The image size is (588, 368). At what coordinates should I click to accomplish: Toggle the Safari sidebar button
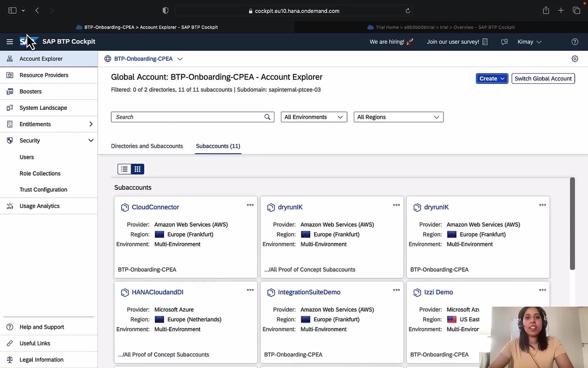click(12, 10)
